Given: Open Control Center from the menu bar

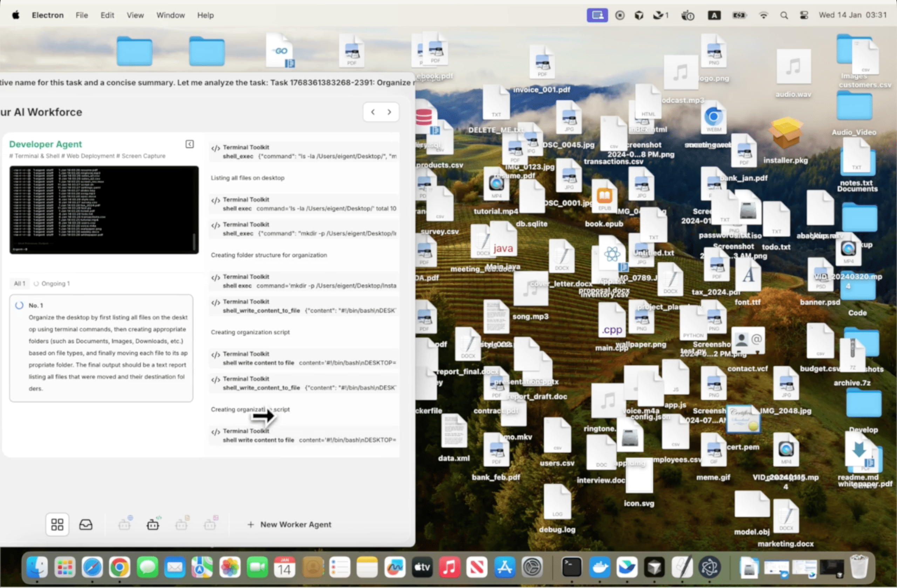Looking at the screenshot, I should tap(804, 15).
